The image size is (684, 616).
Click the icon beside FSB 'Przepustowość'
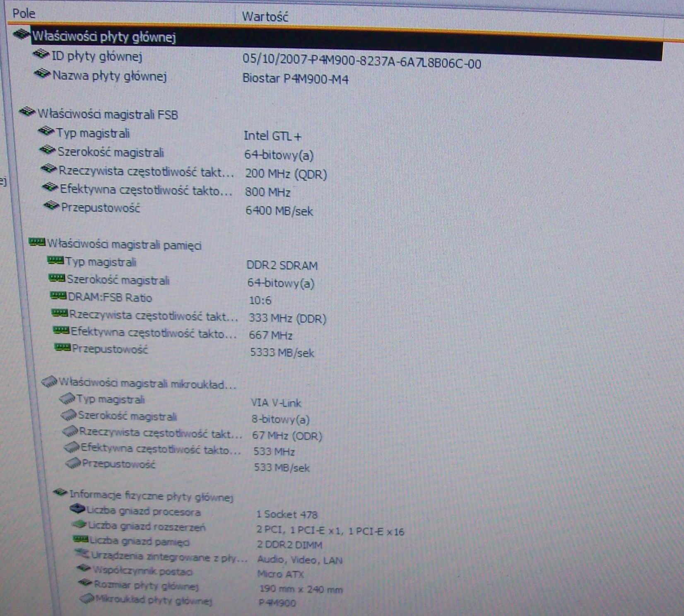(51, 205)
